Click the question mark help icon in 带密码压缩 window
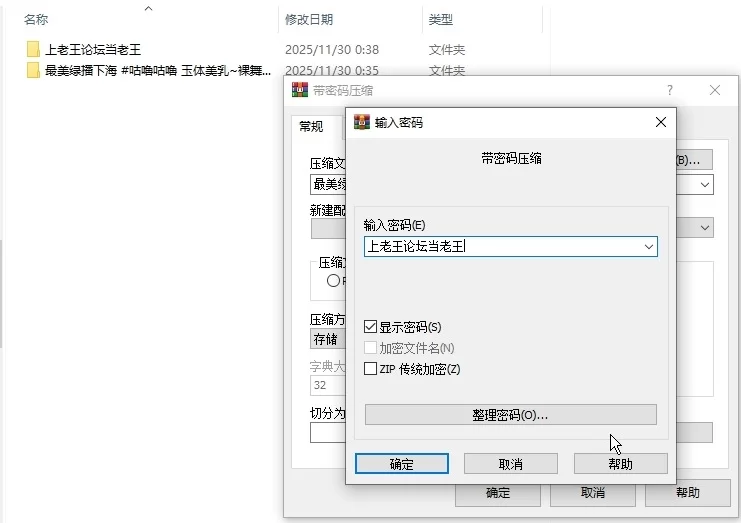 pos(670,90)
